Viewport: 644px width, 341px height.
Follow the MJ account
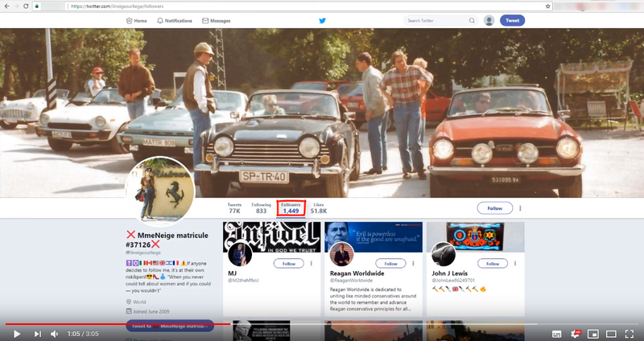pos(289,264)
